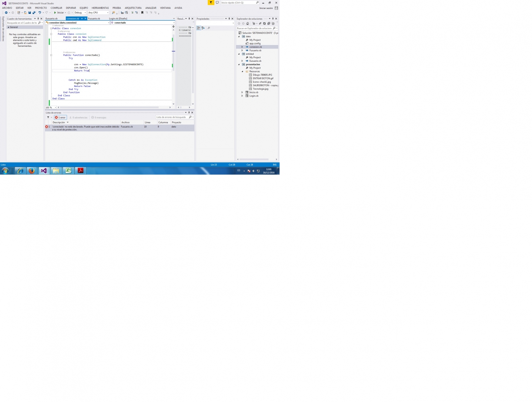
Task: Open the conectado member dropdown
Action: [x=143, y=23]
